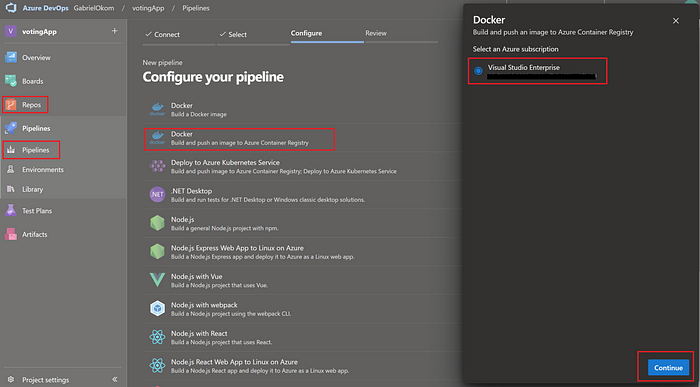Collapse the sidebar with double chevron
Viewport: 700px width, 387px height.
pyautogui.click(x=115, y=379)
